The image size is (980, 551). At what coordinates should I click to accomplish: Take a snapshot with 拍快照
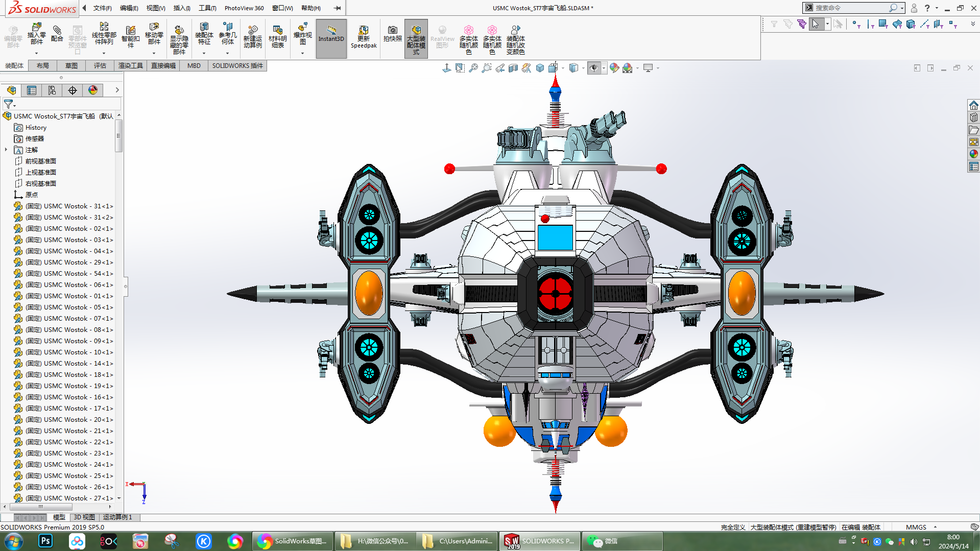point(392,34)
